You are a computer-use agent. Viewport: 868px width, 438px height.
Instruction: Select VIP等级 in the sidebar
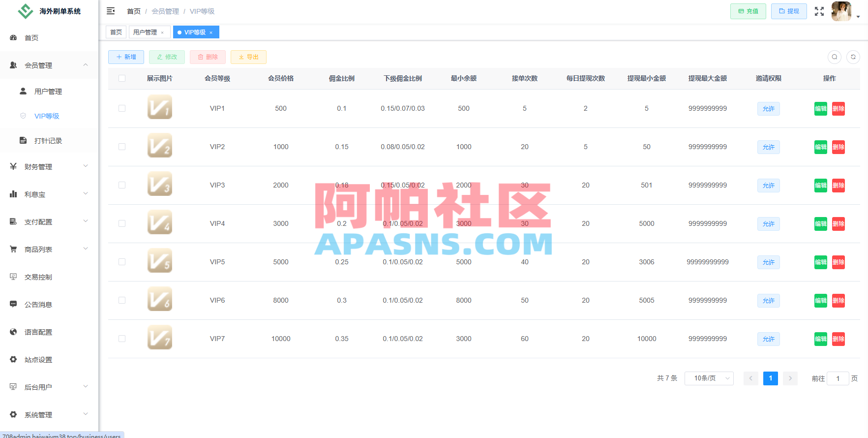49,116
